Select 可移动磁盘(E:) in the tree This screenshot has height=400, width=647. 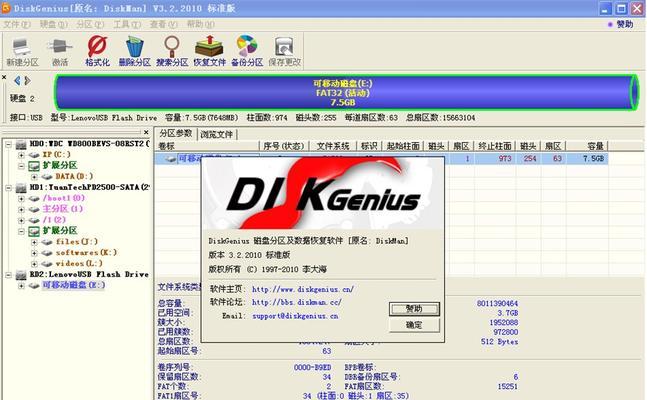(73, 285)
